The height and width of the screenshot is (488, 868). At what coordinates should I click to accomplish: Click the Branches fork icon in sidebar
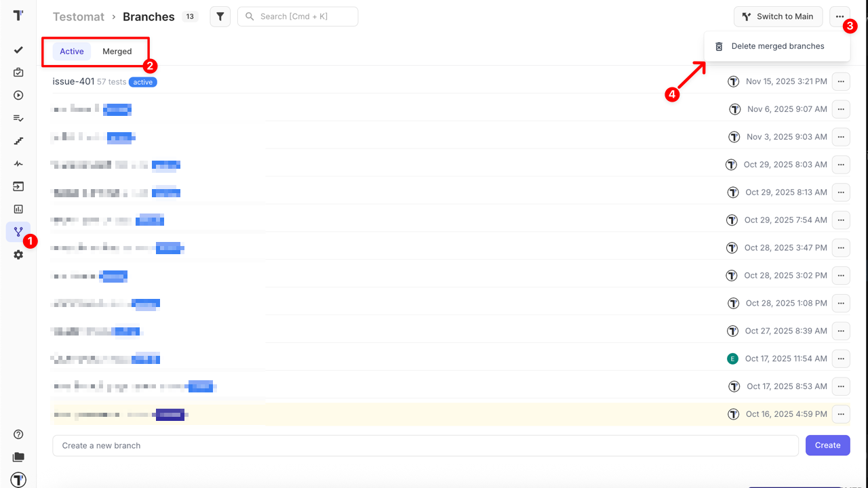[x=18, y=232]
